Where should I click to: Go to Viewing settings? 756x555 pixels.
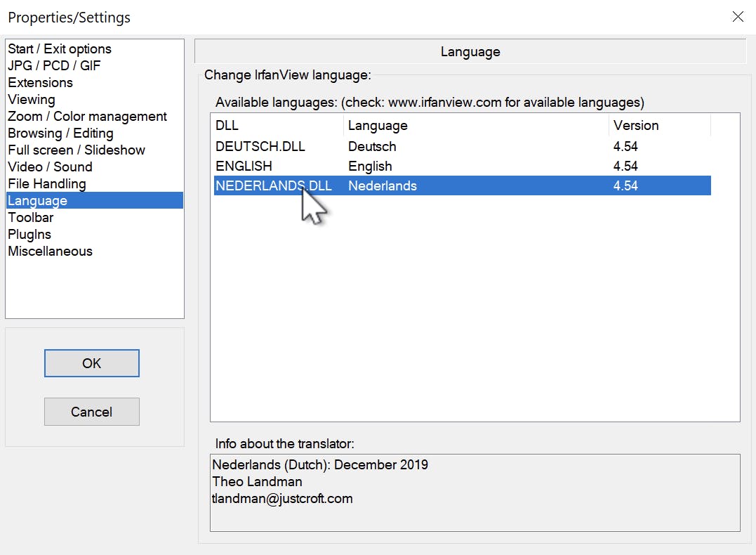[x=32, y=100]
